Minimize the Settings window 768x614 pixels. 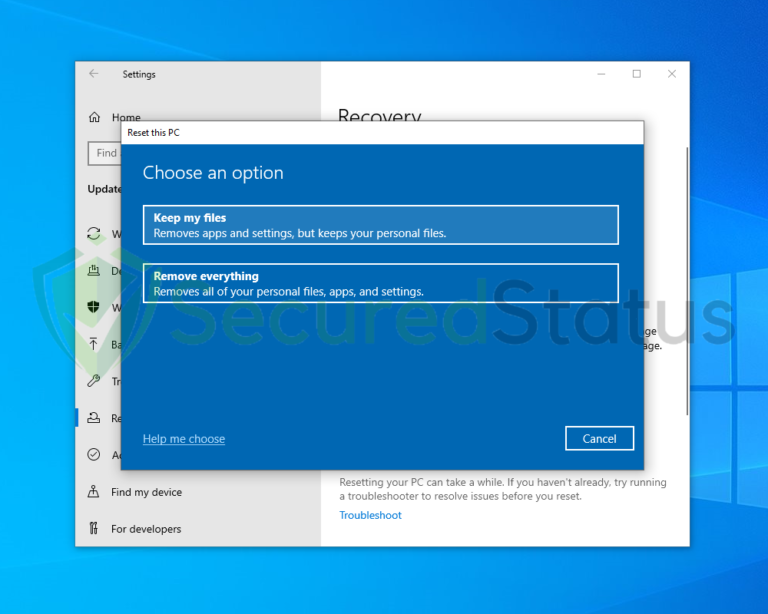pos(601,74)
